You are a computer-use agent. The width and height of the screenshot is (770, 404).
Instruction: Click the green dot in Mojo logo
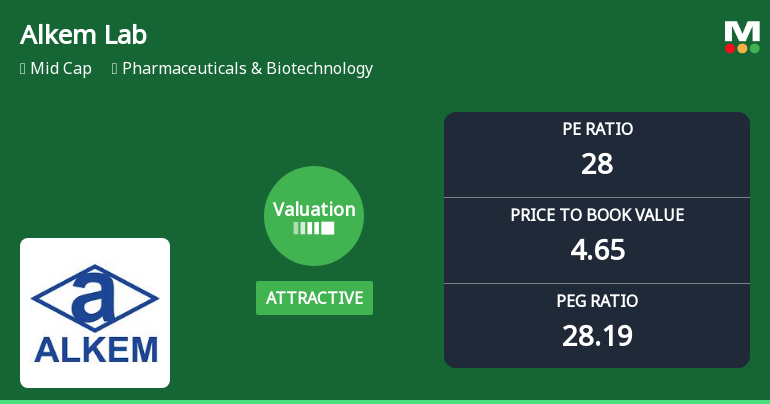(x=755, y=48)
